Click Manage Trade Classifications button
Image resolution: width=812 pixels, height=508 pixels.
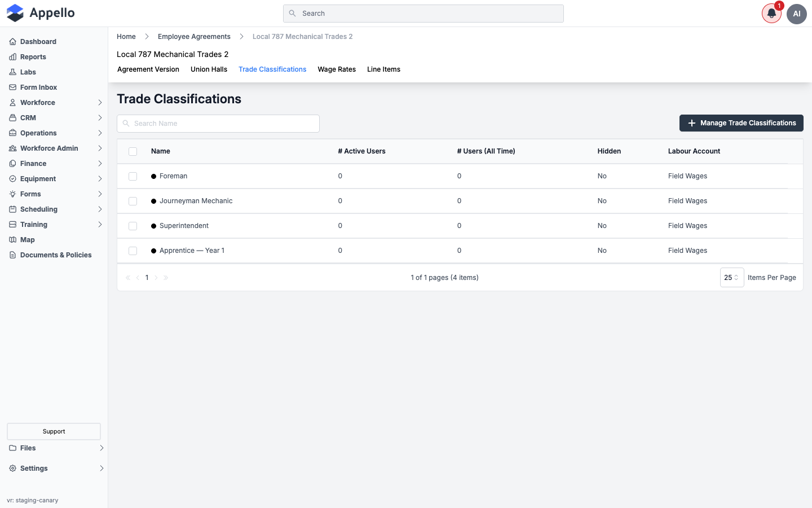tap(742, 123)
